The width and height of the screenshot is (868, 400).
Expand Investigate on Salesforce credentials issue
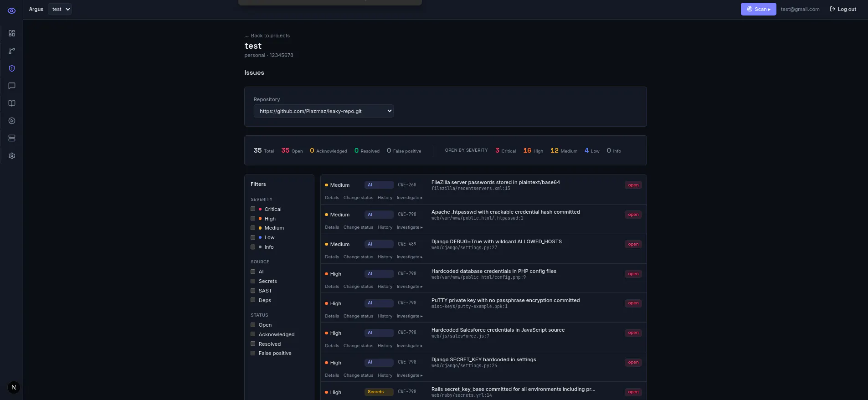(x=410, y=346)
